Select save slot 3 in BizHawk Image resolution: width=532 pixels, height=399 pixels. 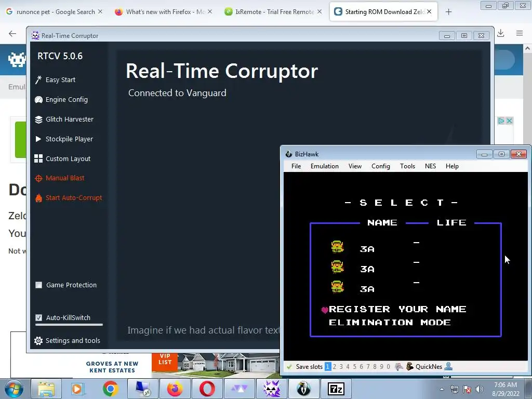341,367
